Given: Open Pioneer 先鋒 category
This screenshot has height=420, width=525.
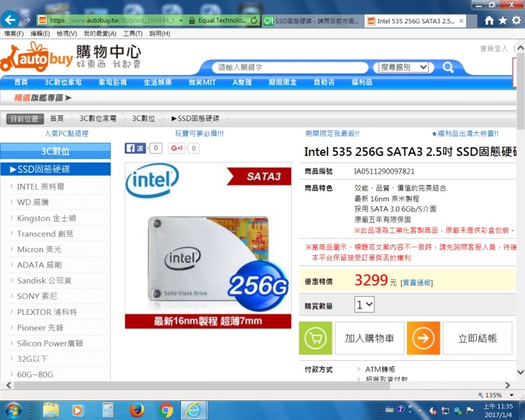Looking at the screenshot, I should coord(40,327).
